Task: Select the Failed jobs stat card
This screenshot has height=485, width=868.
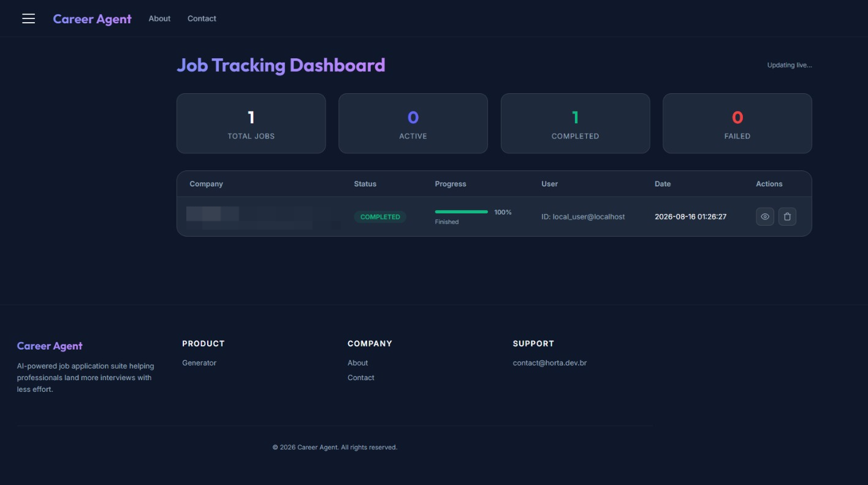Action: (x=737, y=123)
